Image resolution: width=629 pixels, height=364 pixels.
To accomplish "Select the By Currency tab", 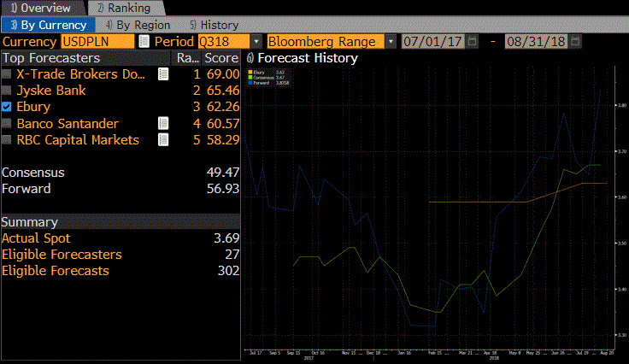I will click(x=48, y=25).
